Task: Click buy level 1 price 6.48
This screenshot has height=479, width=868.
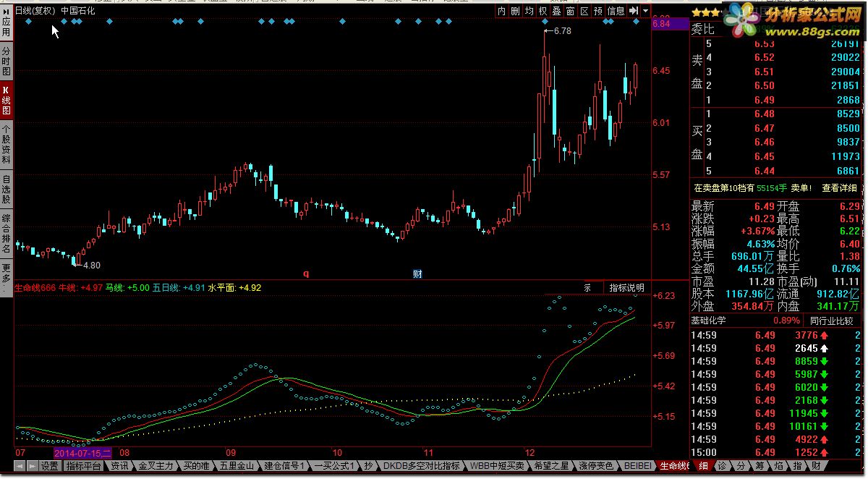Action: [x=765, y=114]
